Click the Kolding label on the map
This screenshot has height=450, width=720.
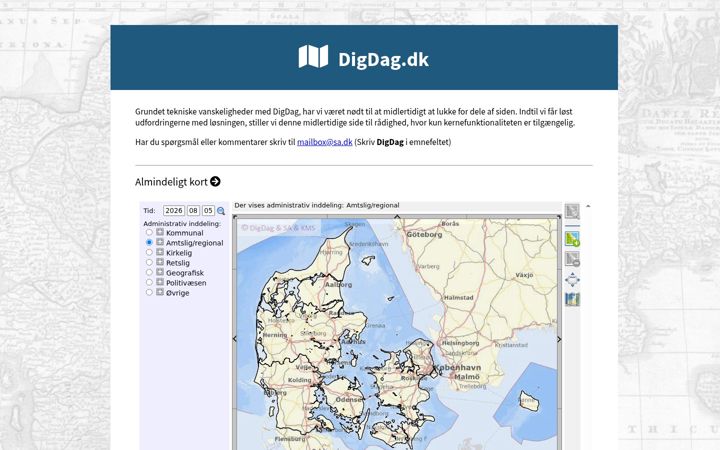click(x=299, y=380)
